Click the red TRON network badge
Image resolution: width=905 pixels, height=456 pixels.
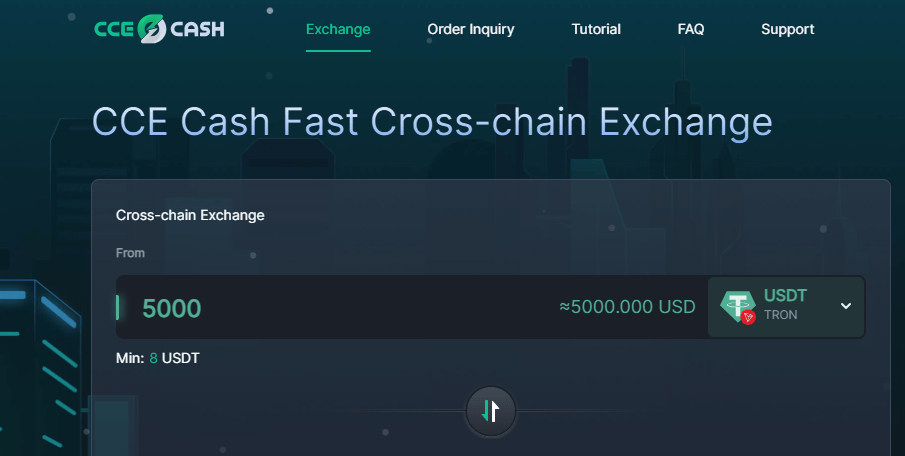748,316
